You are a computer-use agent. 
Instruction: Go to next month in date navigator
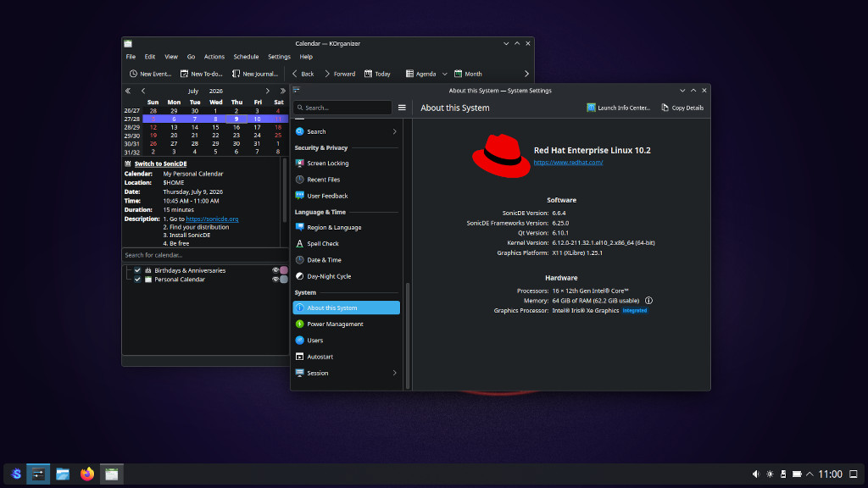[x=267, y=91]
